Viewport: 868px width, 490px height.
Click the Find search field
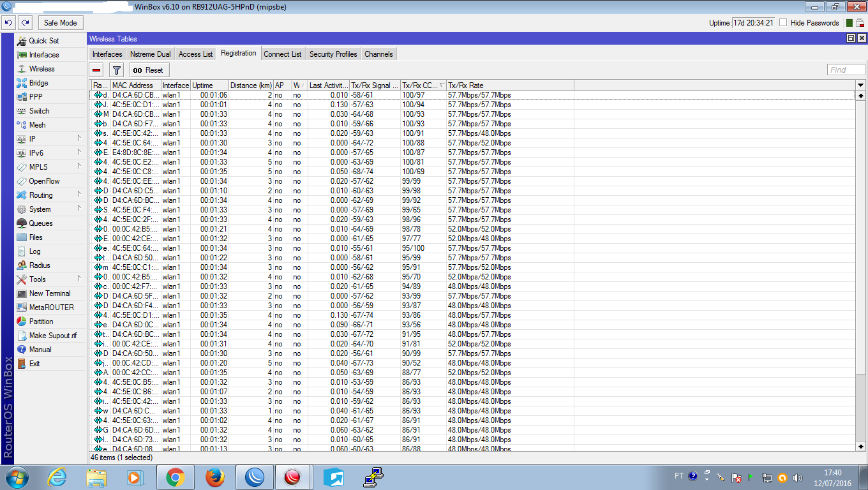pyautogui.click(x=846, y=70)
